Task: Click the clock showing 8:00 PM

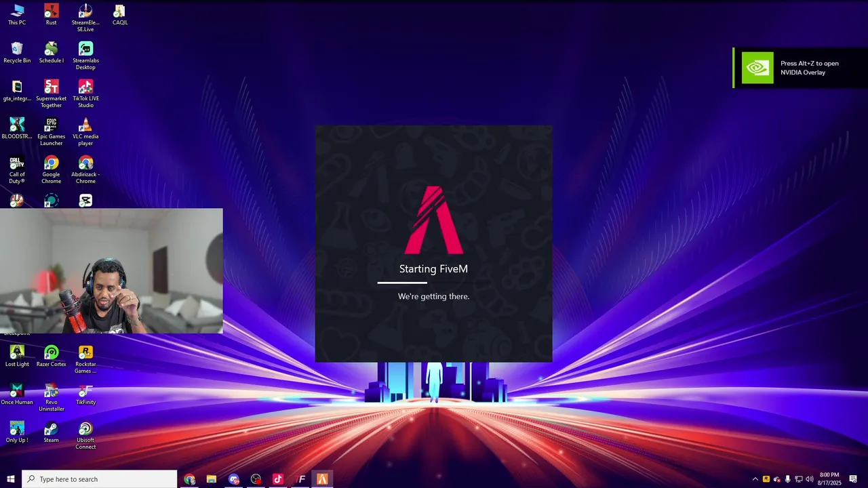Action: point(829,479)
